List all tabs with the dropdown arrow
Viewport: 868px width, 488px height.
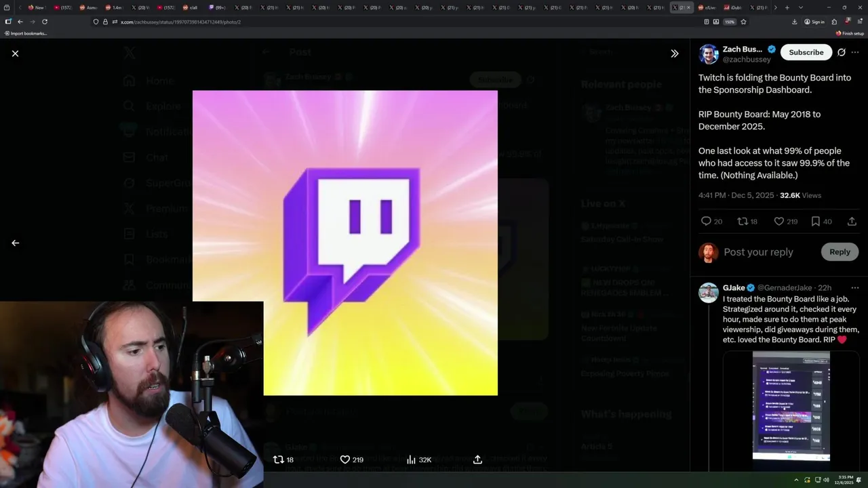pyautogui.click(x=801, y=7)
